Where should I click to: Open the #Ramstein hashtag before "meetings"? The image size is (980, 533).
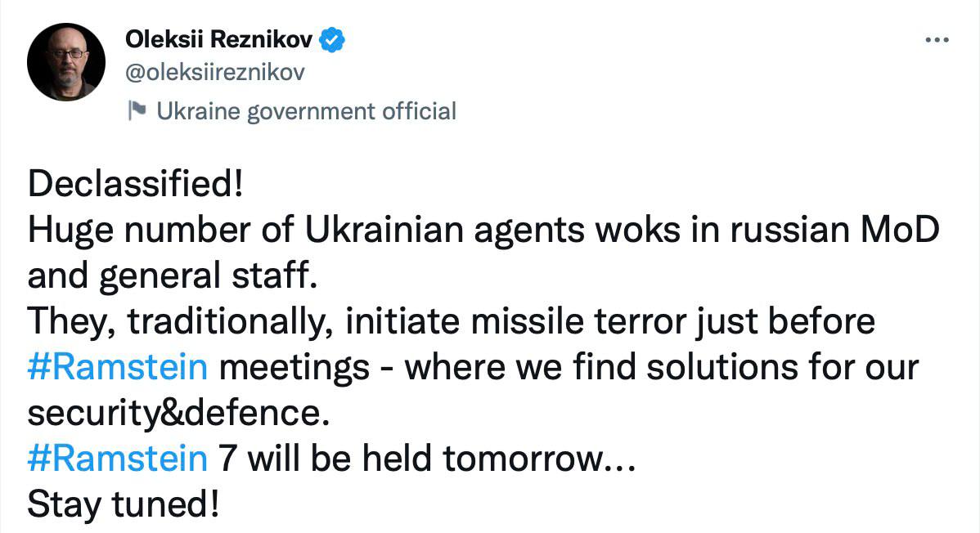pyautogui.click(x=117, y=368)
